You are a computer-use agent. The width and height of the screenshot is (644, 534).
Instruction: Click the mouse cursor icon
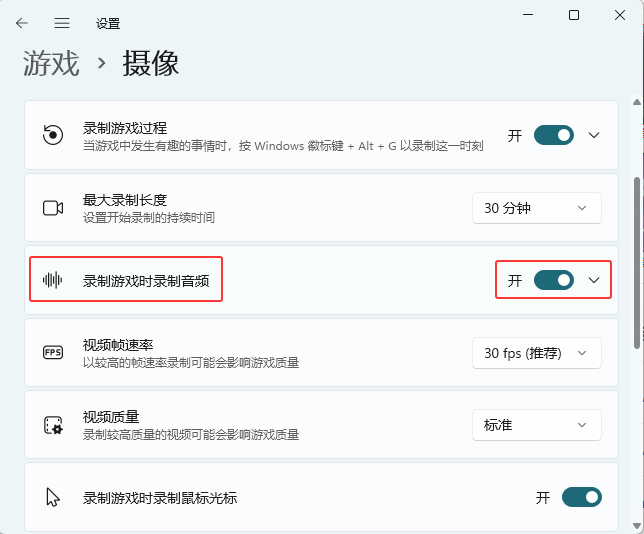pyautogui.click(x=53, y=497)
